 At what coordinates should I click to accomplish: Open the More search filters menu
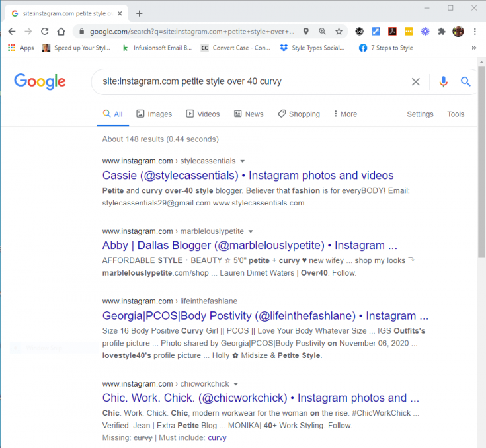(x=345, y=114)
